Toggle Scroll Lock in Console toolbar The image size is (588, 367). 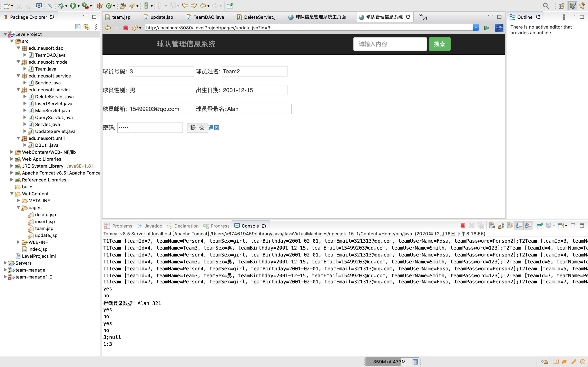(x=501, y=226)
